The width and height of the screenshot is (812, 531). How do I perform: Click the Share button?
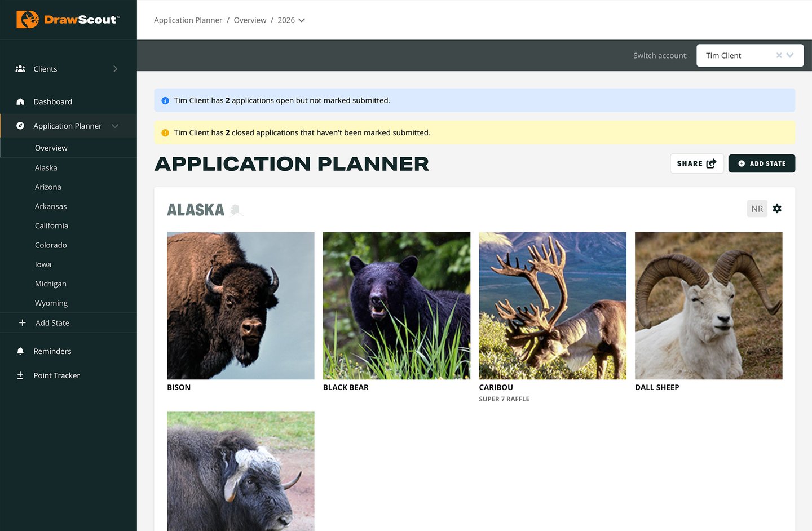(x=696, y=163)
